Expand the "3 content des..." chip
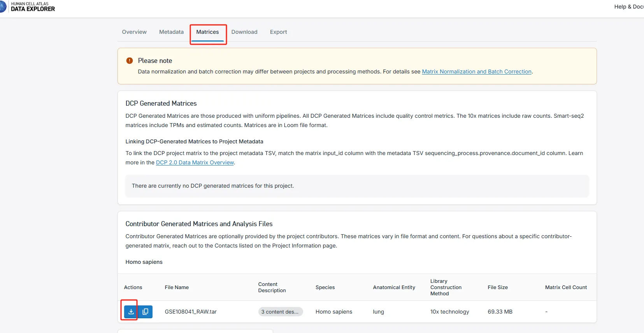 click(280, 312)
